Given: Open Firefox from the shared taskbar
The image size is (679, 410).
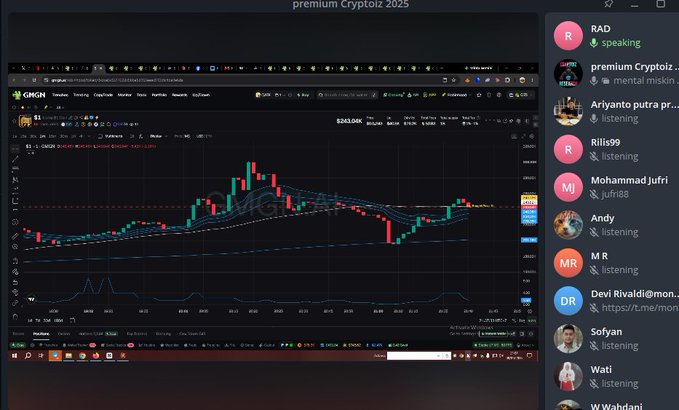Looking at the screenshot, I should coord(96,355).
